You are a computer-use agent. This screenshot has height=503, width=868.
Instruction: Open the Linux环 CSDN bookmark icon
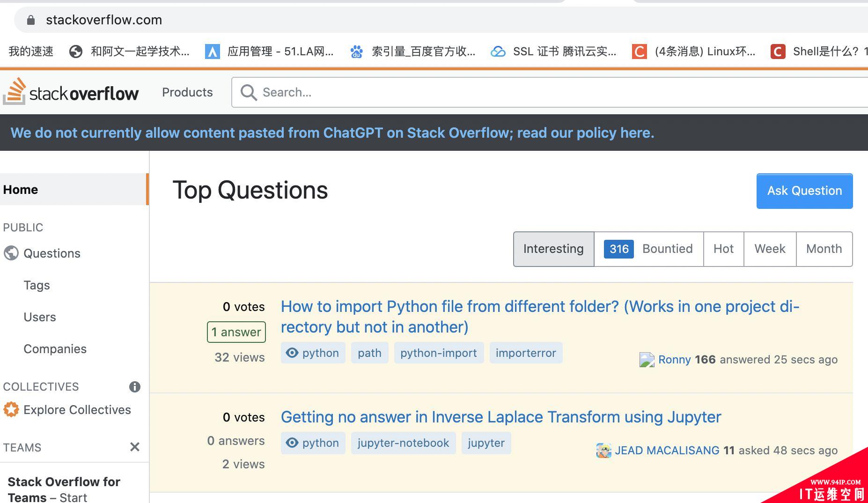(x=639, y=52)
